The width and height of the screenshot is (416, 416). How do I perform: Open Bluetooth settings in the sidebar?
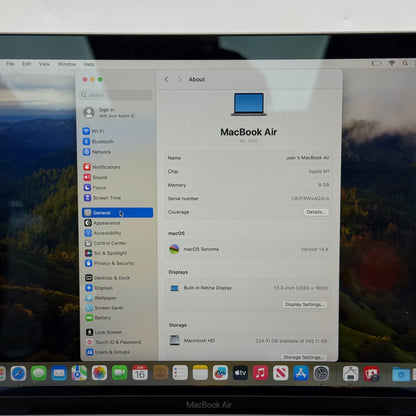(x=98, y=141)
